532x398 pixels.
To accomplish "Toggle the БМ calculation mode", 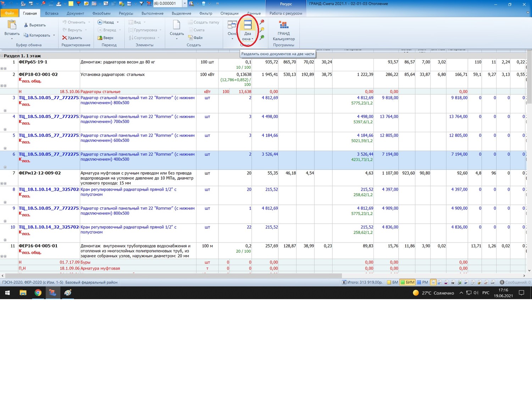I will [392, 282].
